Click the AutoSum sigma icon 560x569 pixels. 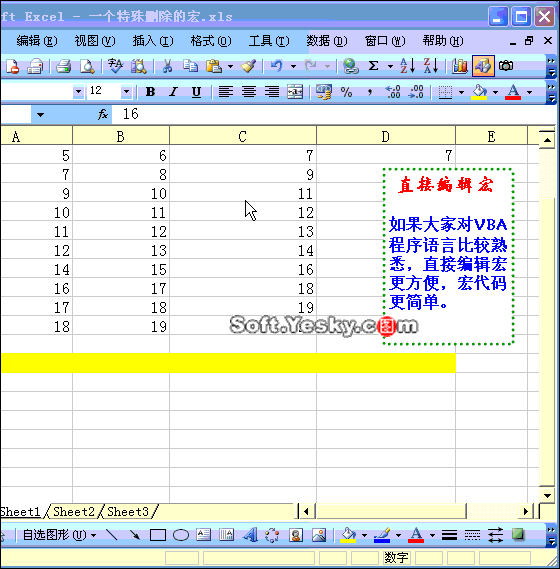(373, 66)
